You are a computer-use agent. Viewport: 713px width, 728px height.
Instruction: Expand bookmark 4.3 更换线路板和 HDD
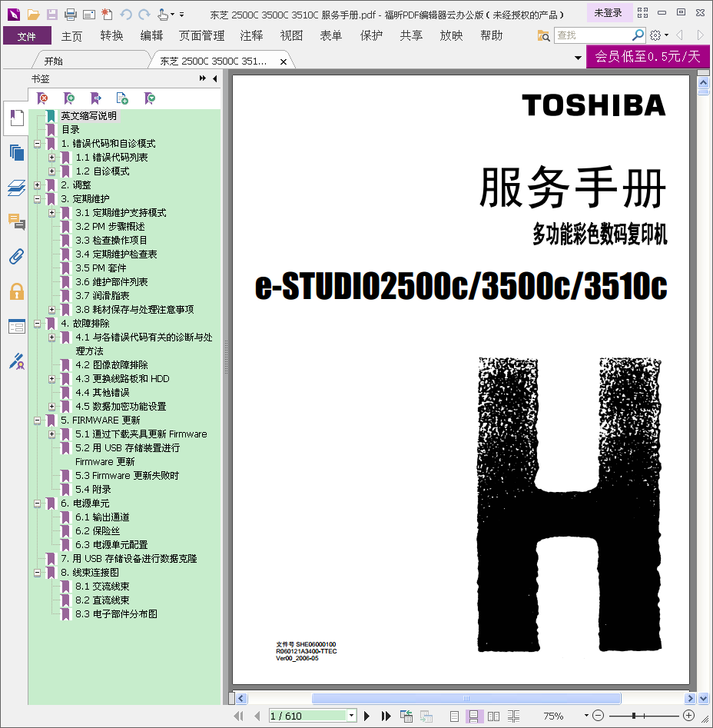click(x=52, y=379)
